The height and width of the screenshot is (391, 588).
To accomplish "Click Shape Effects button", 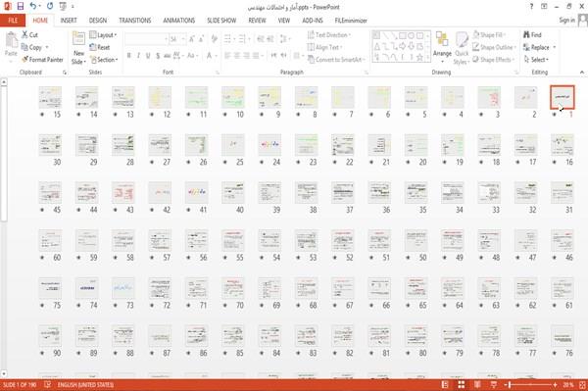I will point(493,60).
